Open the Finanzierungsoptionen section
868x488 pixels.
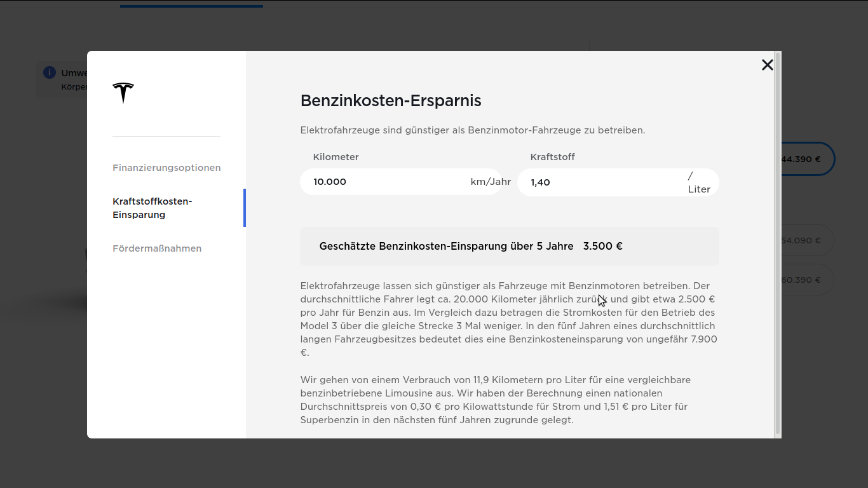(x=166, y=168)
